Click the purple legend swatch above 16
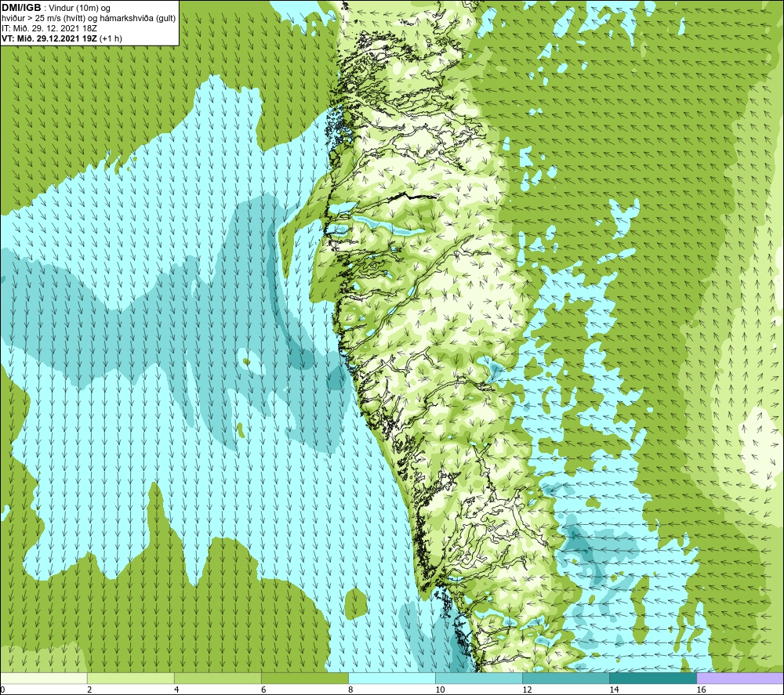The width and height of the screenshot is (784, 695). (740, 678)
